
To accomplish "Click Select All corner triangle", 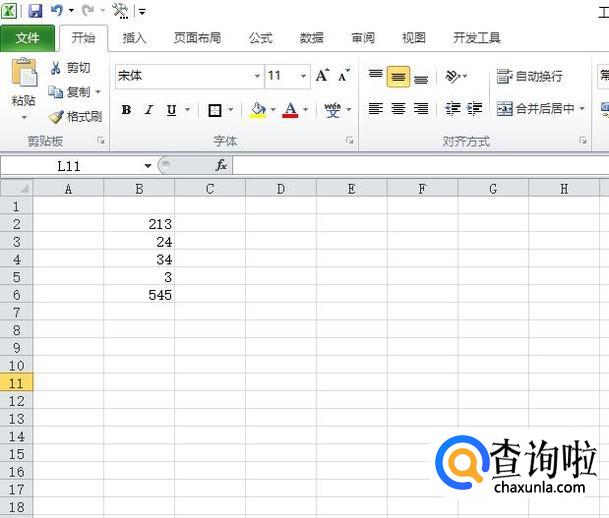I will pos(16,188).
